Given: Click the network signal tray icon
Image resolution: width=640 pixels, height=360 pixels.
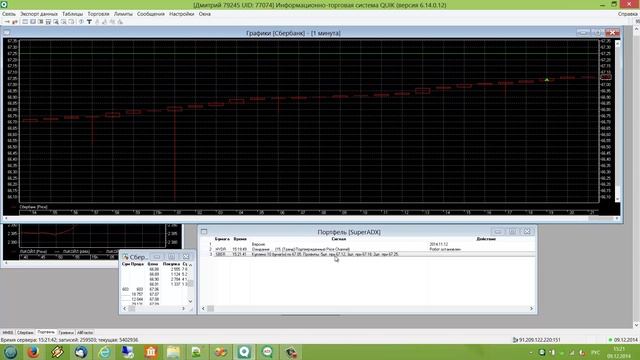Looking at the screenshot, I should coord(572,352).
